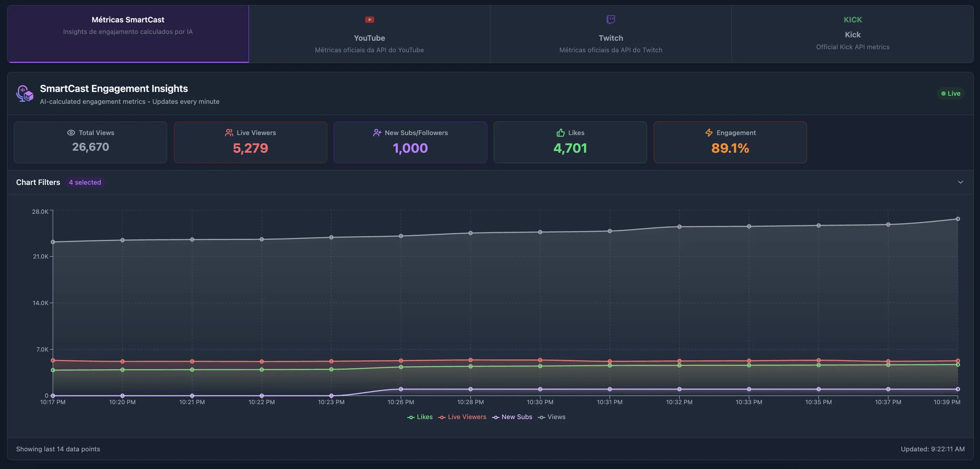Click the Twitch glitch icon
The image size is (980, 469).
611,19
